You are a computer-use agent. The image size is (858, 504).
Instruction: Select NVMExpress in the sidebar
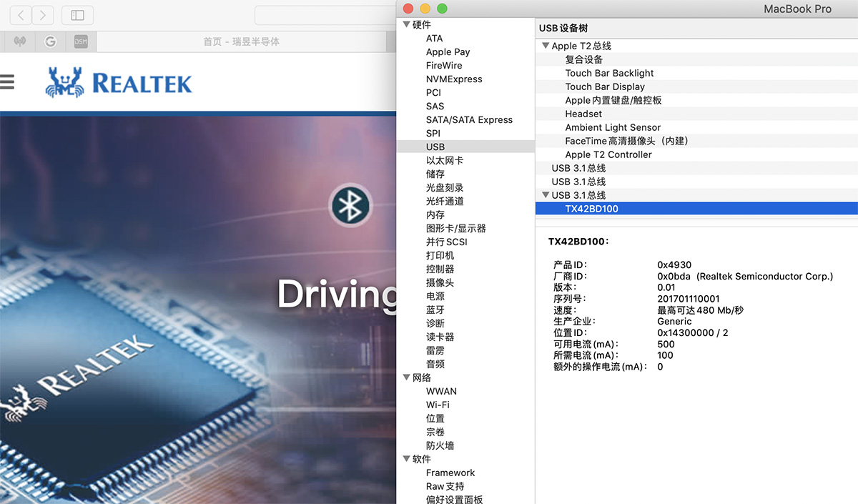click(x=454, y=79)
